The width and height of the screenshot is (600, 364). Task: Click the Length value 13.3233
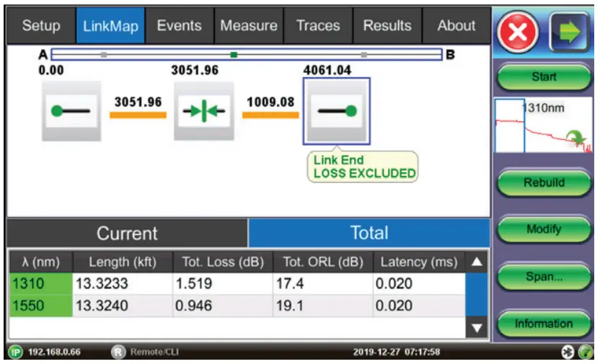pos(102,284)
